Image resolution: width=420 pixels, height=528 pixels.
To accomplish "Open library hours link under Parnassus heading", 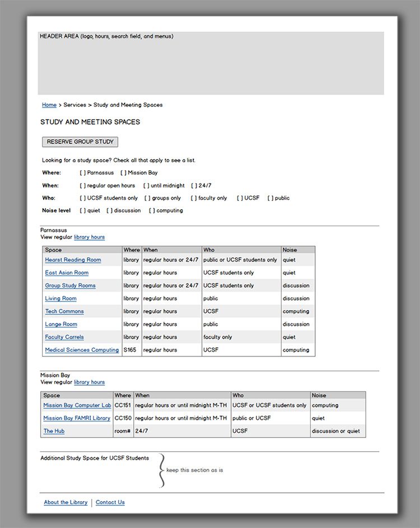I will tap(89, 237).
